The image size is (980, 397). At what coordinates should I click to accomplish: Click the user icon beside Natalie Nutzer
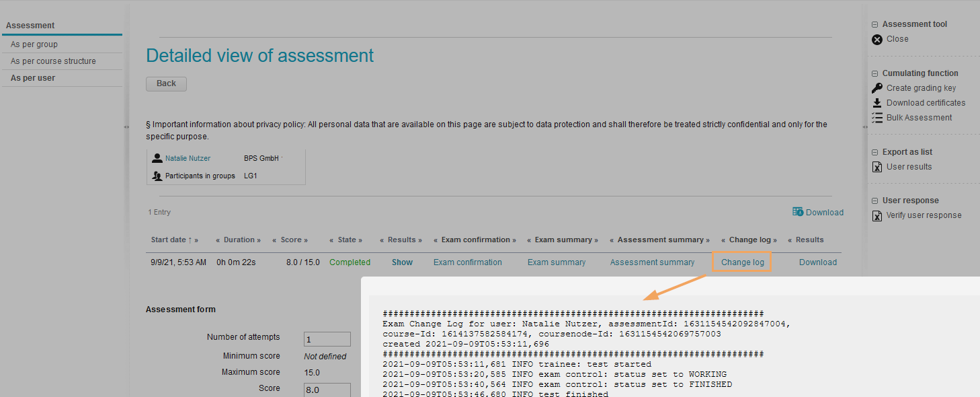pos(157,159)
